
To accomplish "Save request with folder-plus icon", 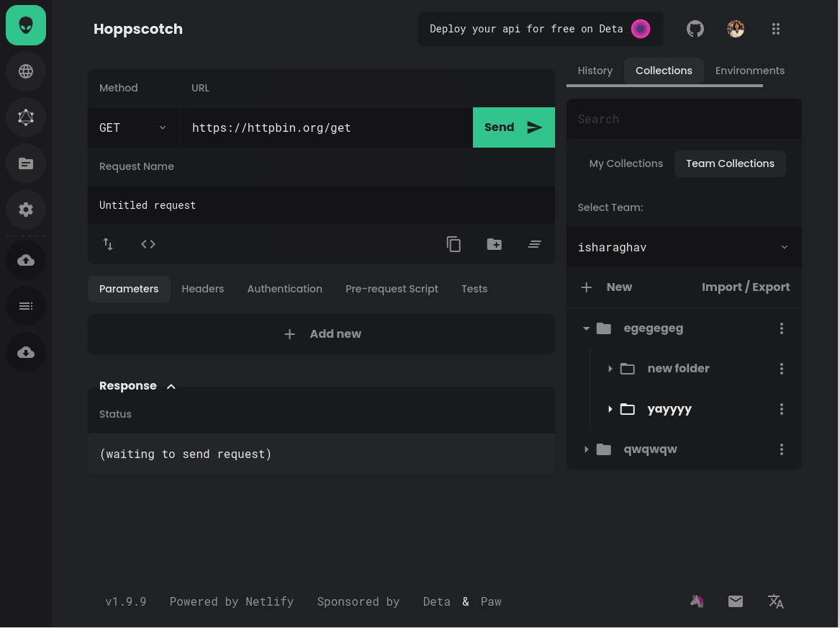I will pos(494,244).
